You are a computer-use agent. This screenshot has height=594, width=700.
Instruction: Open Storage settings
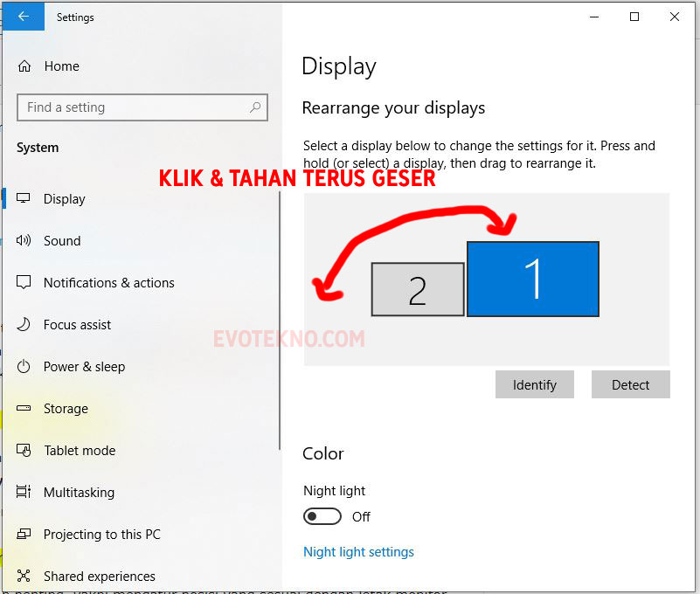pos(66,408)
